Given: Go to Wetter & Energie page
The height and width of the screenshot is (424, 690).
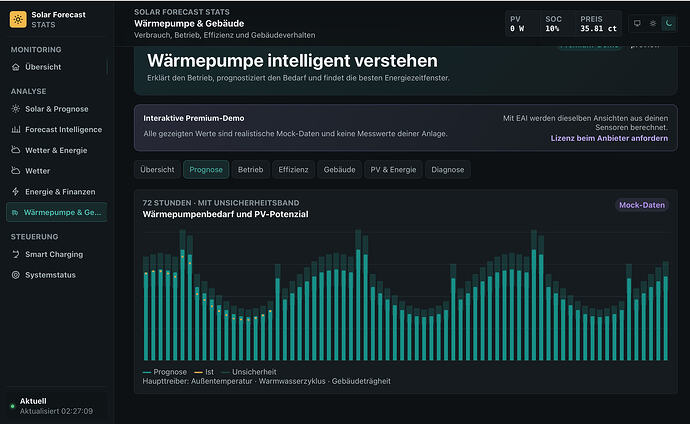Looking at the screenshot, I should (x=57, y=150).
